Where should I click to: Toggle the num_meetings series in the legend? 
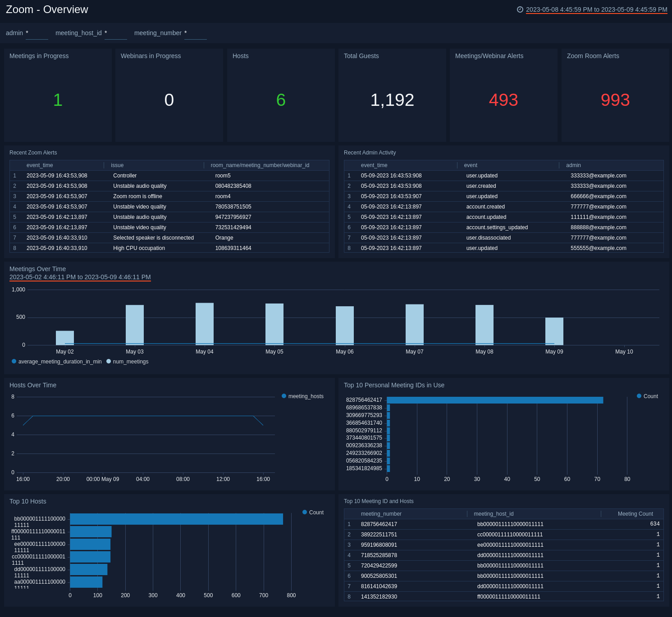[130, 361]
